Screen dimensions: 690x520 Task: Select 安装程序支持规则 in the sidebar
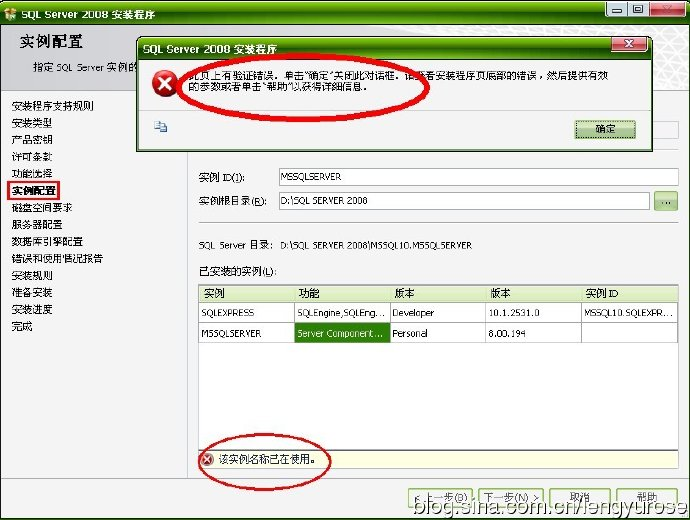click(52, 106)
